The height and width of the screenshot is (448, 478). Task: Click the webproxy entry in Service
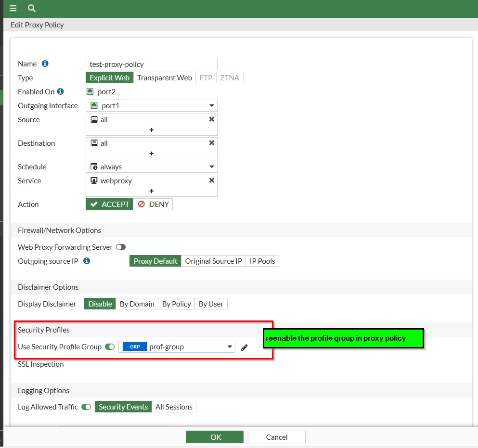(x=116, y=181)
